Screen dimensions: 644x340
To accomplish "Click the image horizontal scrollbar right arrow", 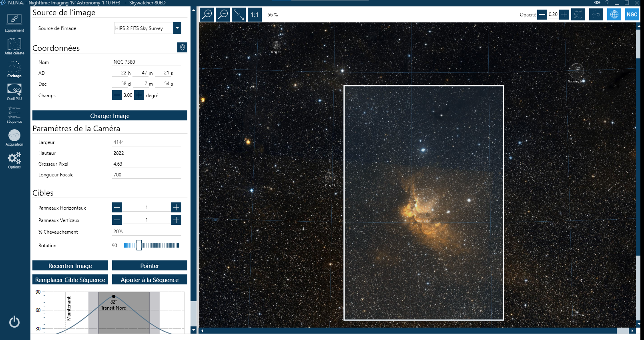I will tap(632, 330).
